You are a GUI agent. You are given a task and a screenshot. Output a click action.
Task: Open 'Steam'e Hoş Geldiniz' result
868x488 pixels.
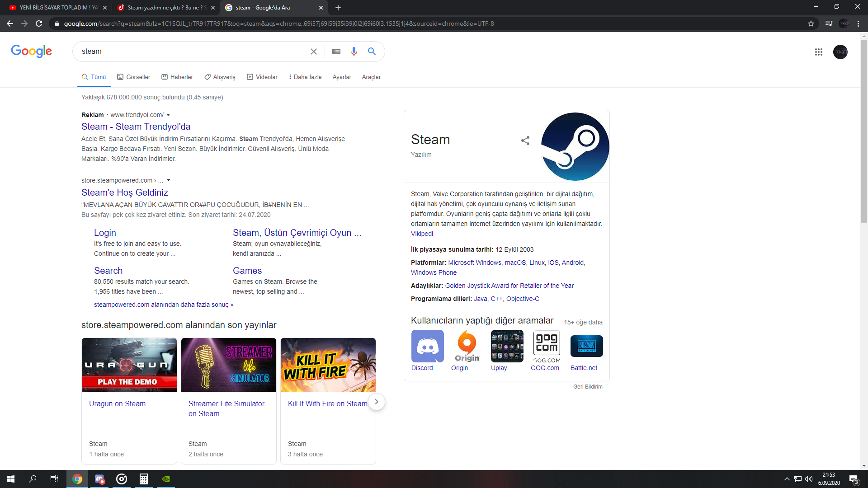125,192
